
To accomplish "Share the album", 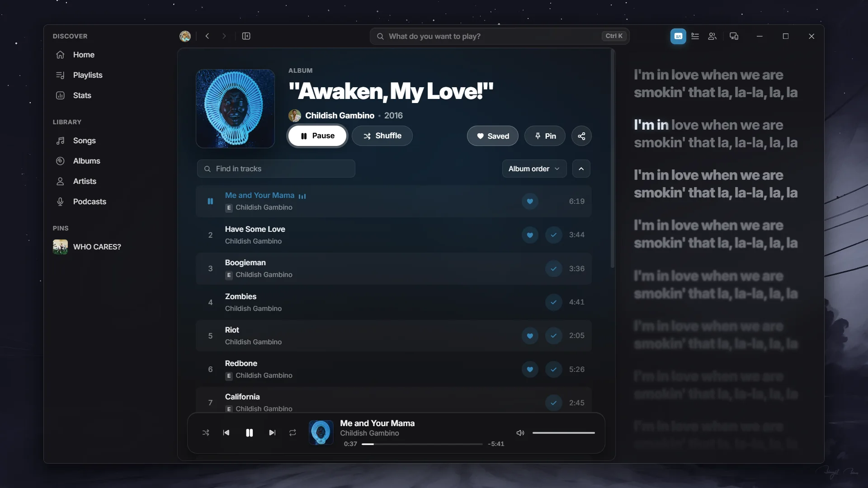I will pyautogui.click(x=581, y=136).
